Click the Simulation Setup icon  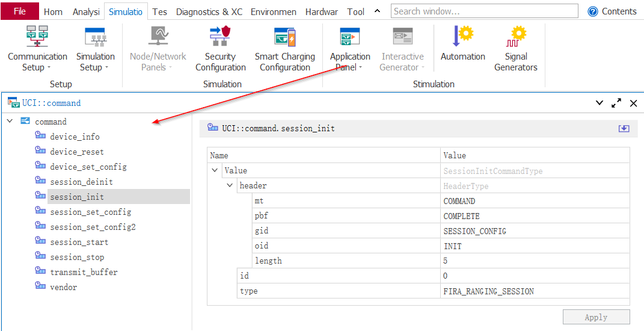(x=95, y=37)
